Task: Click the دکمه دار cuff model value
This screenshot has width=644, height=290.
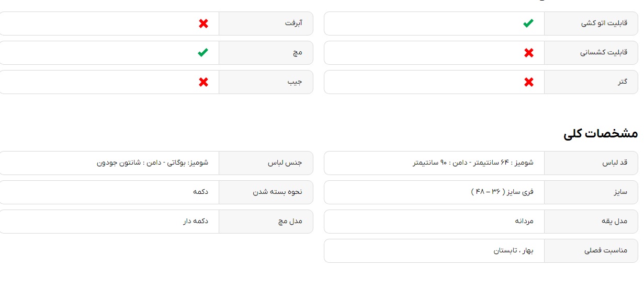Action: [x=196, y=222]
